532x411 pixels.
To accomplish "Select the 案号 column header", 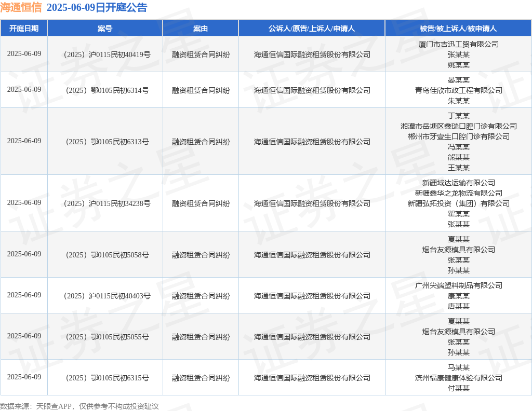I will click(x=105, y=29).
